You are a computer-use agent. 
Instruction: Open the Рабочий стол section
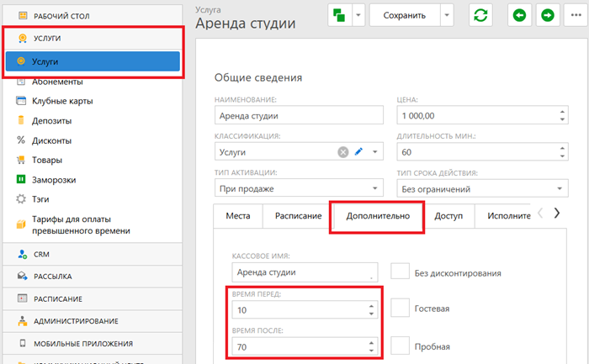pos(92,16)
